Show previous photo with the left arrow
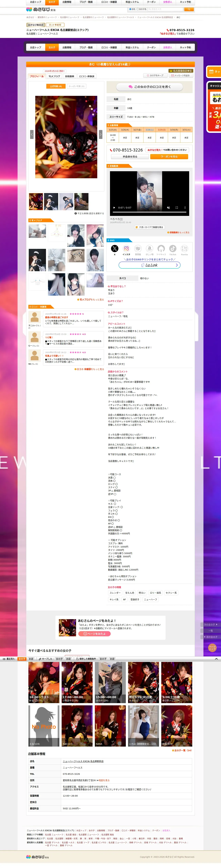The width and height of the screenshot is (221, 868). 32,134
